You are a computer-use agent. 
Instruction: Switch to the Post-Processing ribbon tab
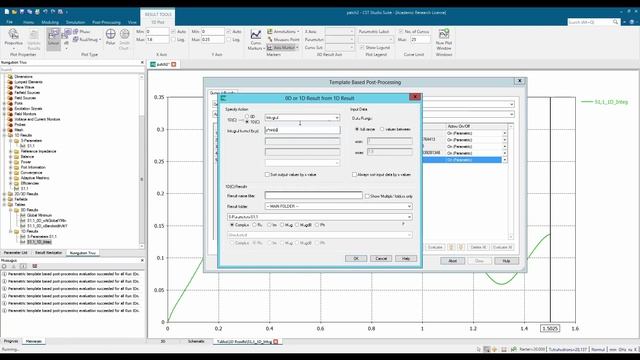tap(106, 22)
